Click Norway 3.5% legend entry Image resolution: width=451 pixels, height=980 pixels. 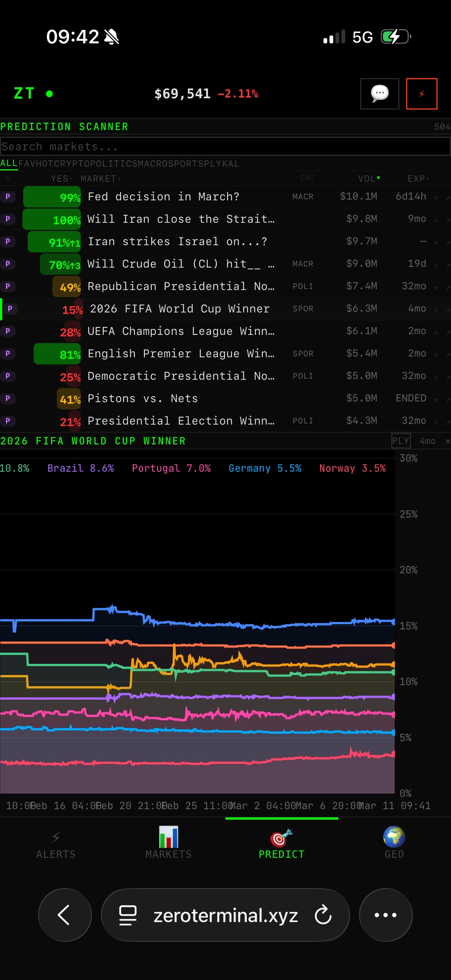coord(352,468)
